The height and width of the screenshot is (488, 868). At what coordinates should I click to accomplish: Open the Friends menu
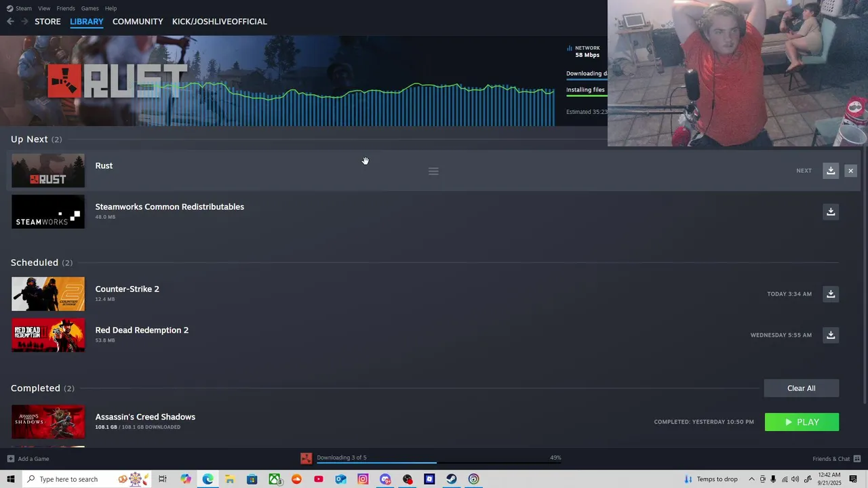(66, 8)
